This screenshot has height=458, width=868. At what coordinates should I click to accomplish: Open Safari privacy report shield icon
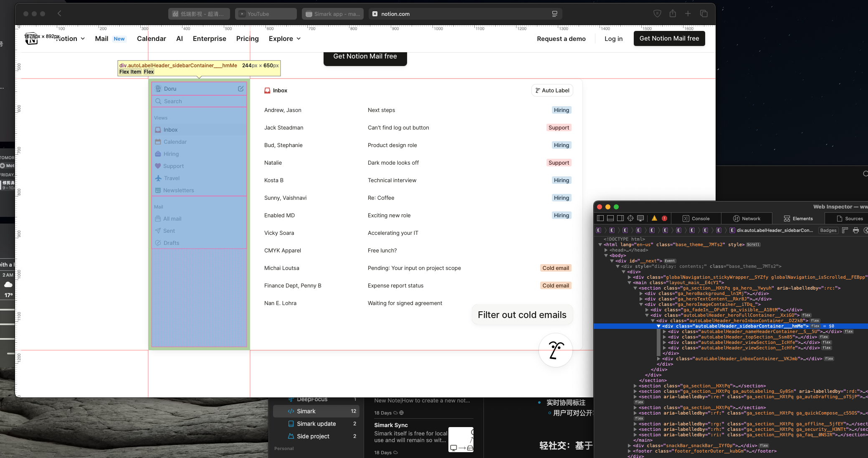pyautogui.click(x=657, y=14)
